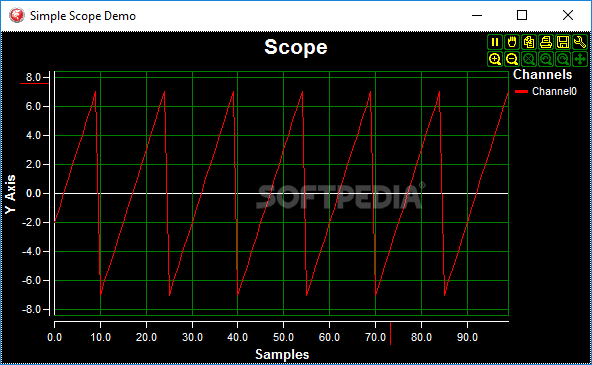Click the zoom previous magnifier icon
This screenshot has width=592, height=365.
546,59
